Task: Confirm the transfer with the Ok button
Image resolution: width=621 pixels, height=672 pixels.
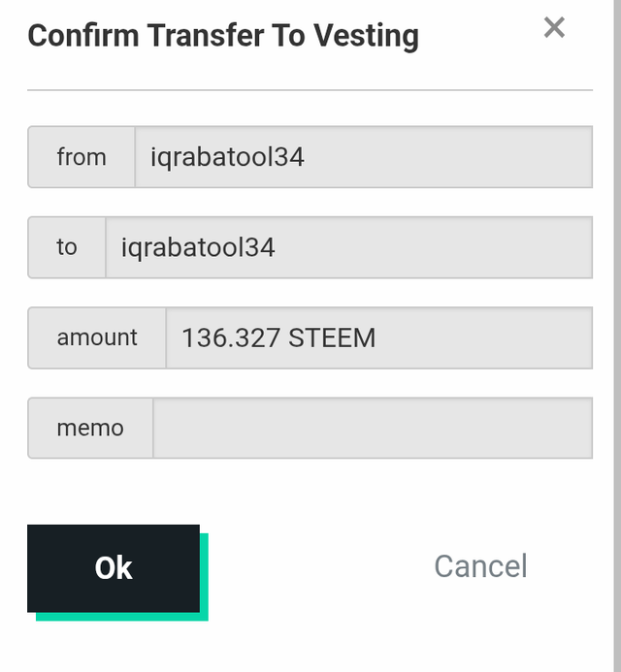Action: coord(114,568)
